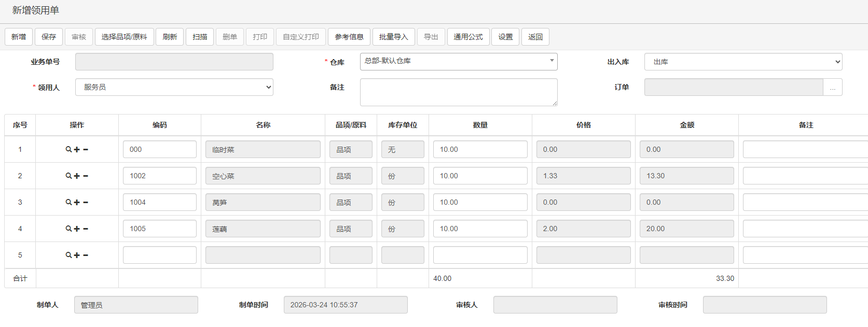Open the 仓库 warehouse dropdown
This screenshot has width=868, height=327.
point(458,61)
